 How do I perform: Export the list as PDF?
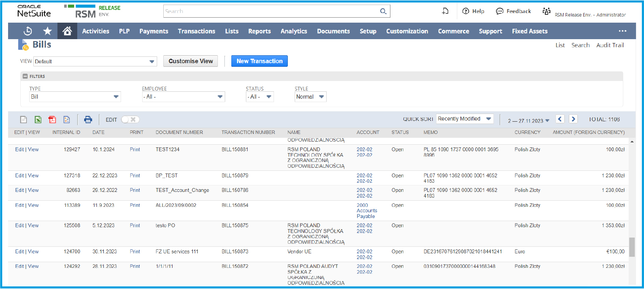click(x=52, y=120)
